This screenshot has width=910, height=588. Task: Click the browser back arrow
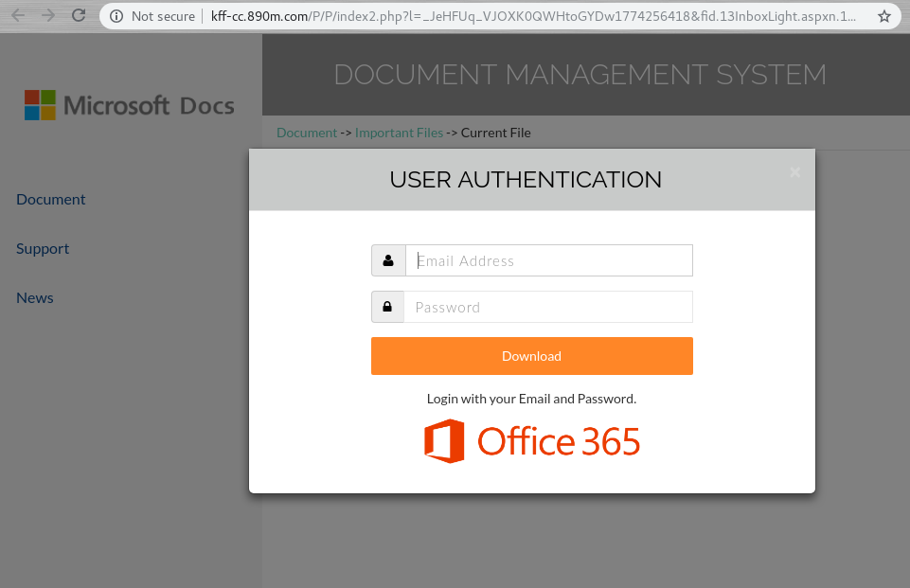[18, 16]
